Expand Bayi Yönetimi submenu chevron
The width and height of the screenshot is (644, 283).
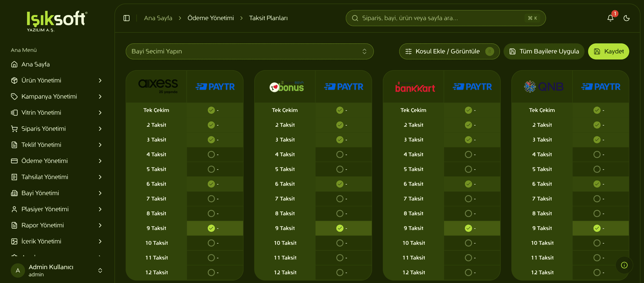click(100, 193)
